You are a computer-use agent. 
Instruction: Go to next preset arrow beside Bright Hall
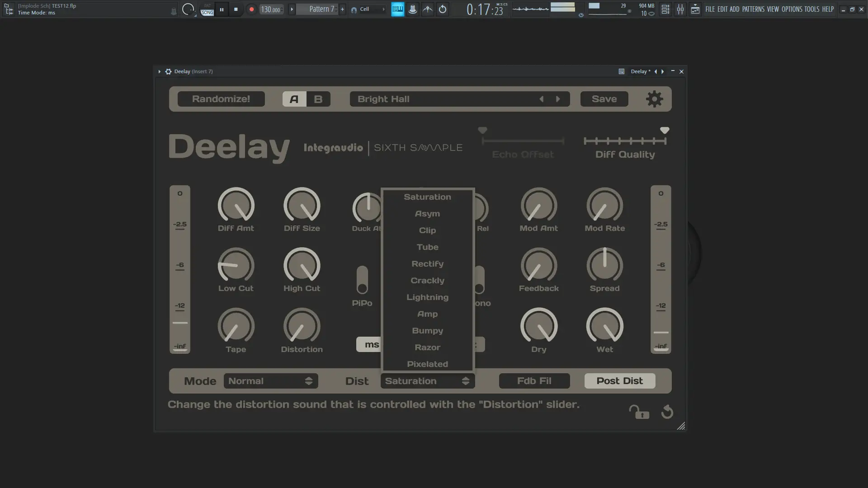[x=558, y=99]
